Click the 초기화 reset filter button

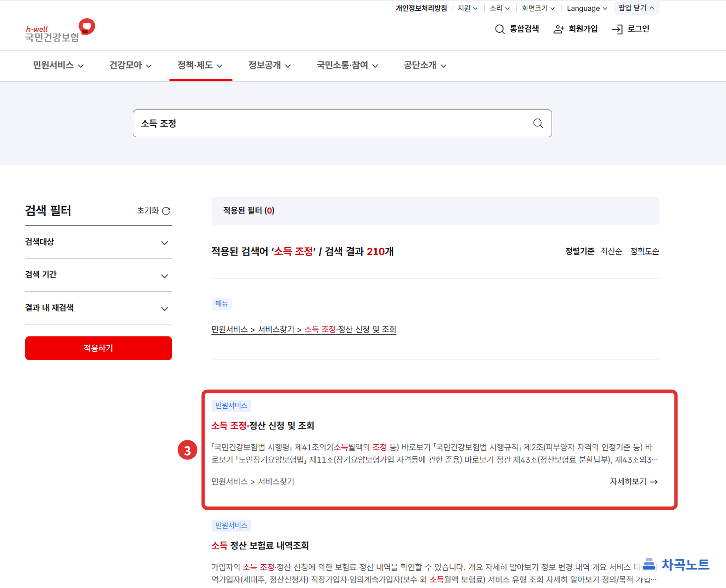click(154, 211)
